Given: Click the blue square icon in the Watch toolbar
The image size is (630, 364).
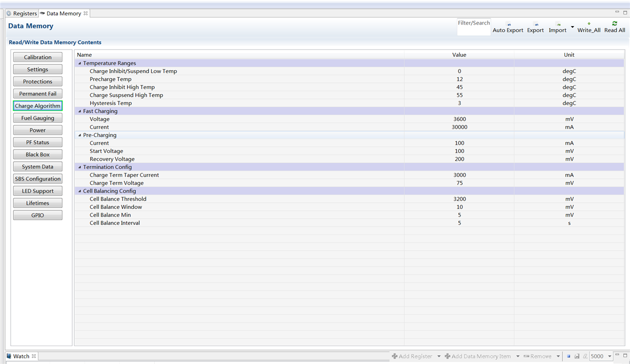Looking at the screenshot, I should pyautogui.click(x=569, y=356).
